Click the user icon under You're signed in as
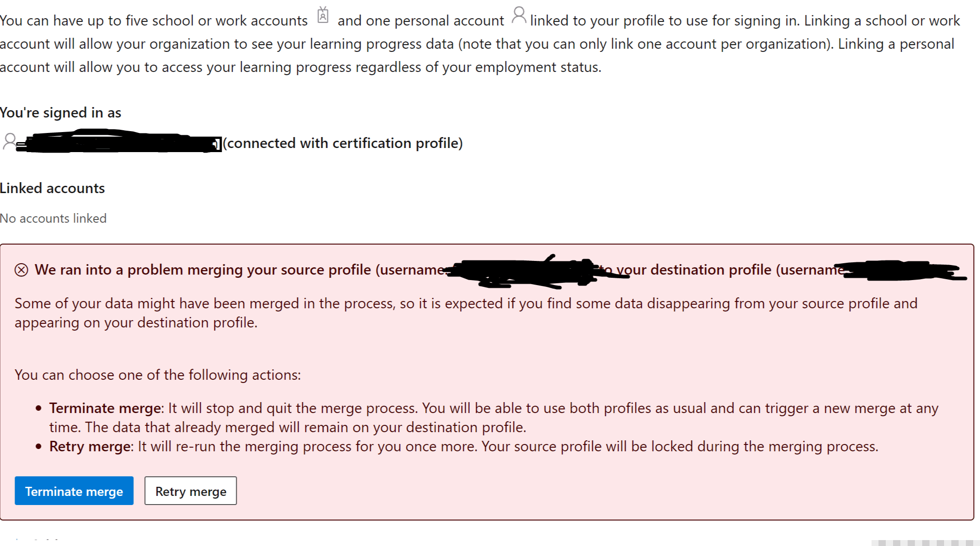This screenshot has width=980, height=546. click(9, 141)
